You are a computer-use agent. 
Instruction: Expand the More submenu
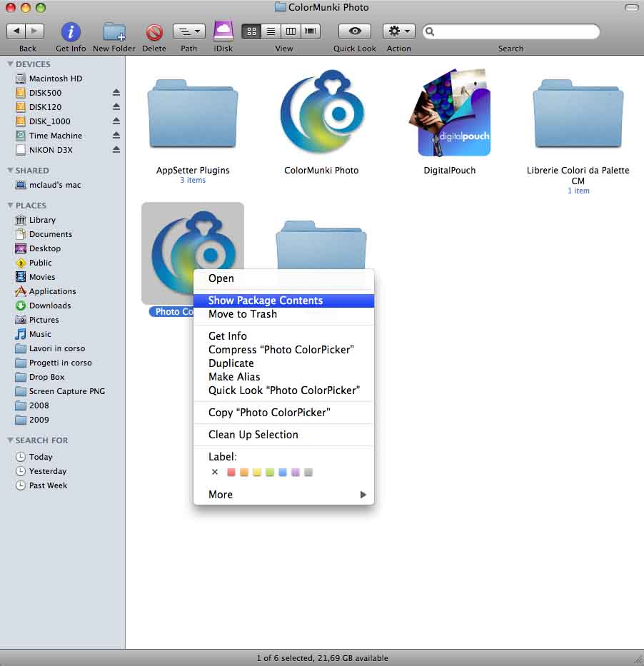tap(283, 495)
